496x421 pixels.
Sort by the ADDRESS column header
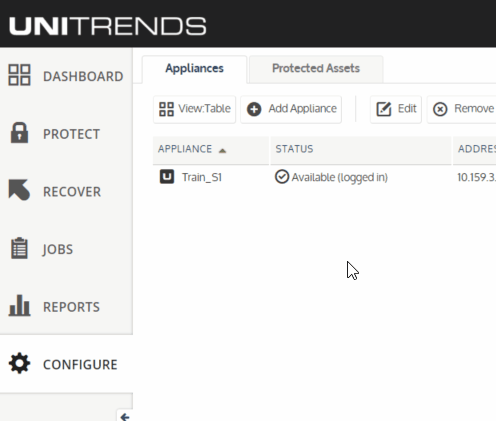pyautogui.click(x=475, y=150)
